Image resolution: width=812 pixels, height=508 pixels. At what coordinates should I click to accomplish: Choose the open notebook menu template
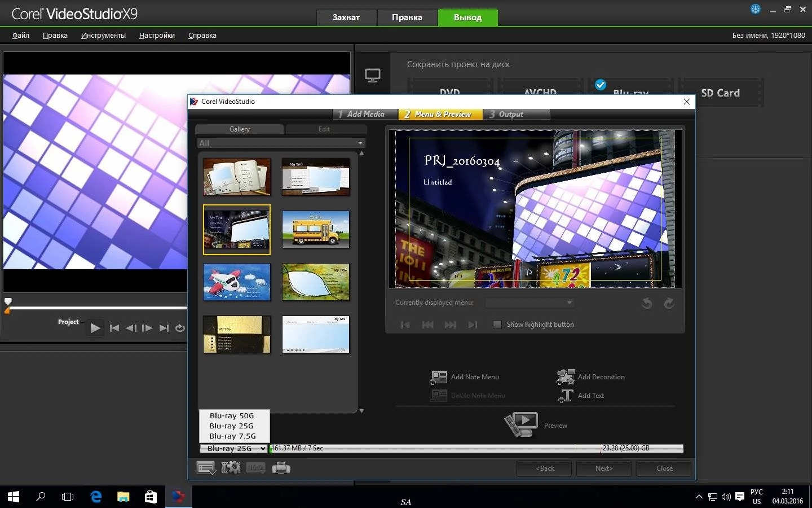pyautogui.click(x=237, y=177)
